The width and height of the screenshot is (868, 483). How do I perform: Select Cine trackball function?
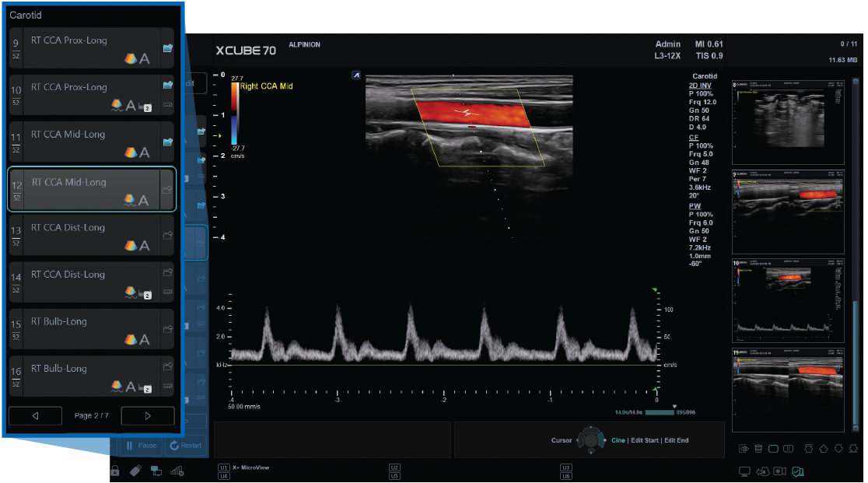point(618,440)
